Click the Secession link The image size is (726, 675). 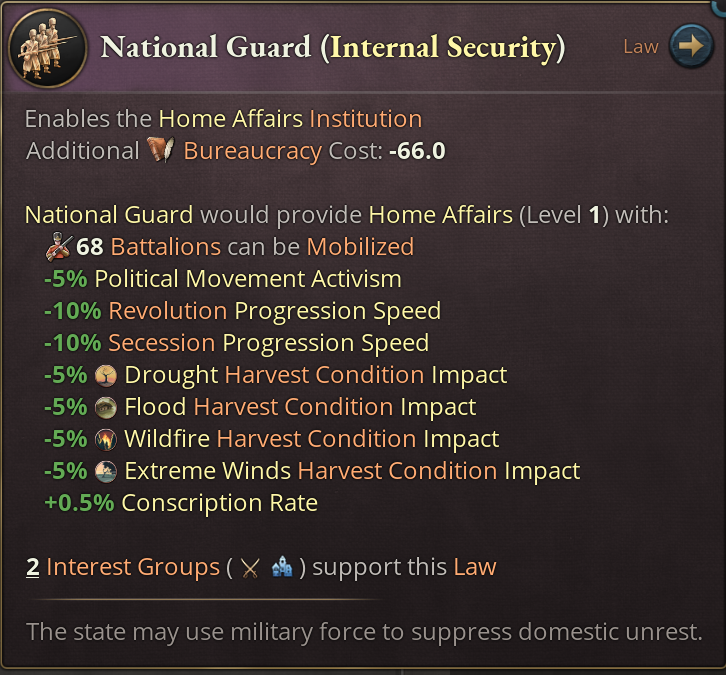coord(161,343)
